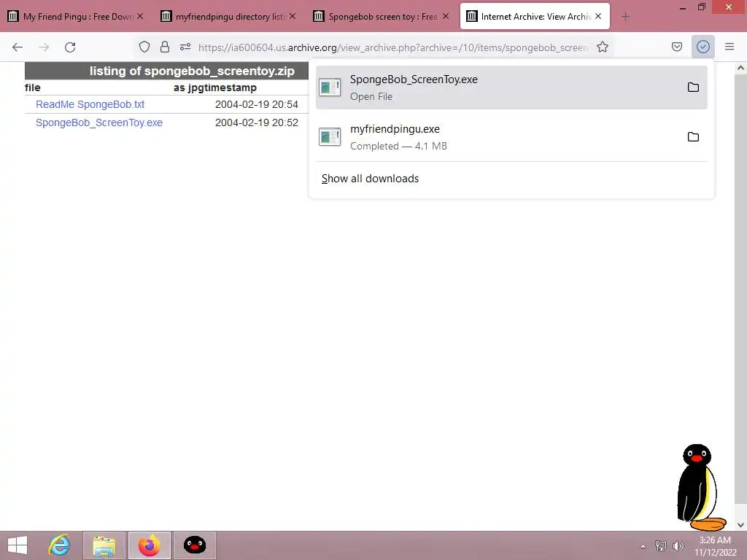
Task: Show all downloads
Action: pos(370,179)
